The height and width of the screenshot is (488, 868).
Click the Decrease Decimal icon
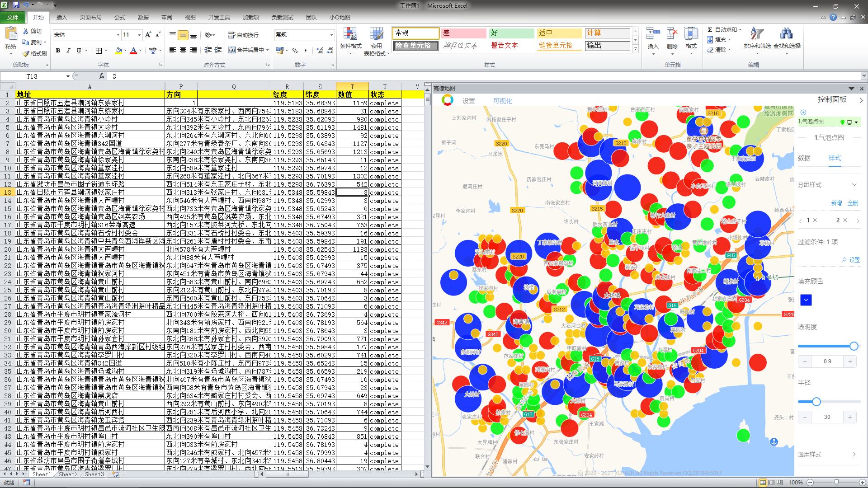click(330, 51)
